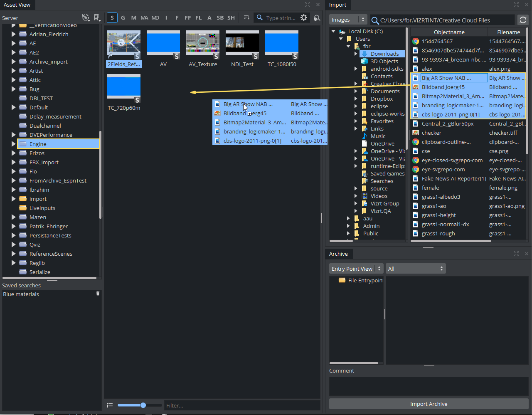Select the Import tab
This screenshot has width=532, height=415.
click(x=337, y=5)
